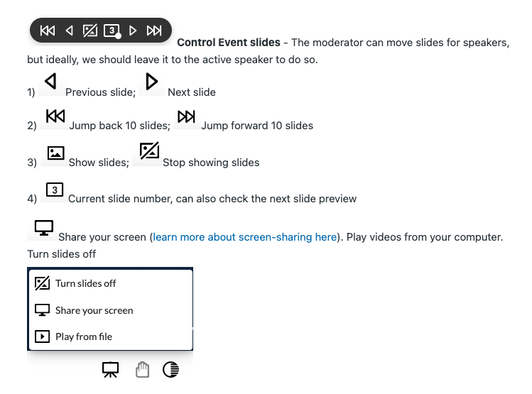Click the raise hand icon at bottom
The width and height of the screenshot is (532, 394).
pos(142,370)
